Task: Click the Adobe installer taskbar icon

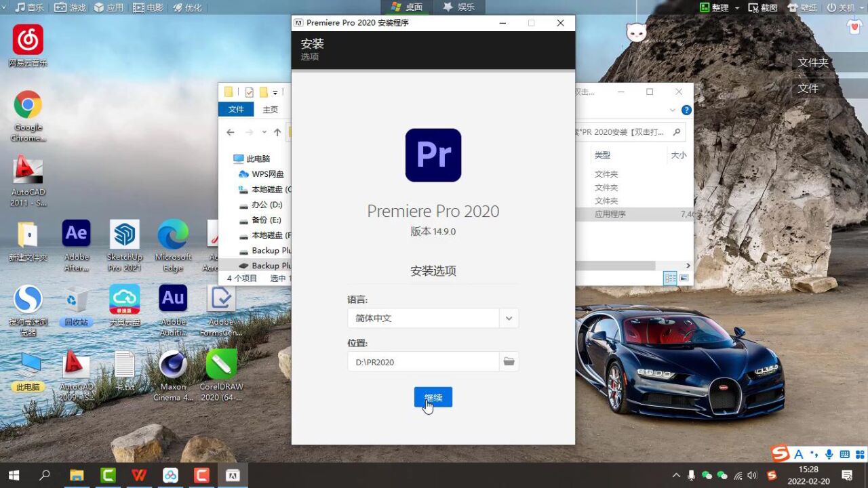Action: [x=233, y=475]
